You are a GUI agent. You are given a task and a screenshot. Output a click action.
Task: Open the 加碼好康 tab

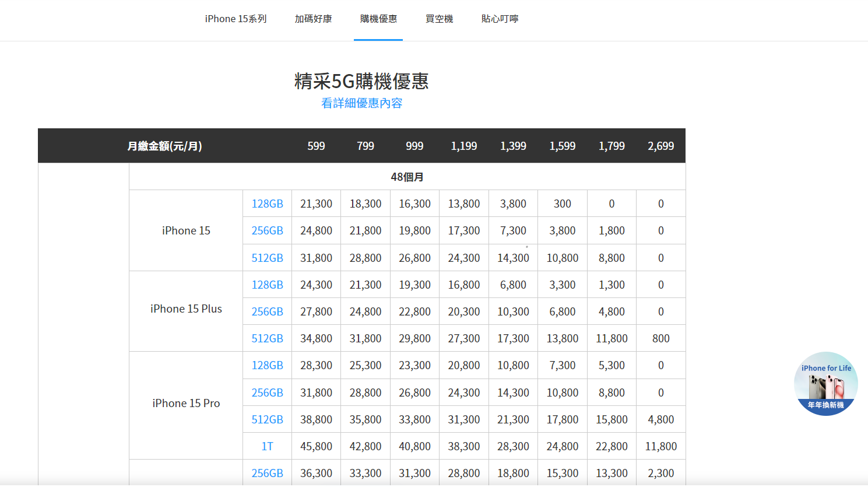coord(313,19)
